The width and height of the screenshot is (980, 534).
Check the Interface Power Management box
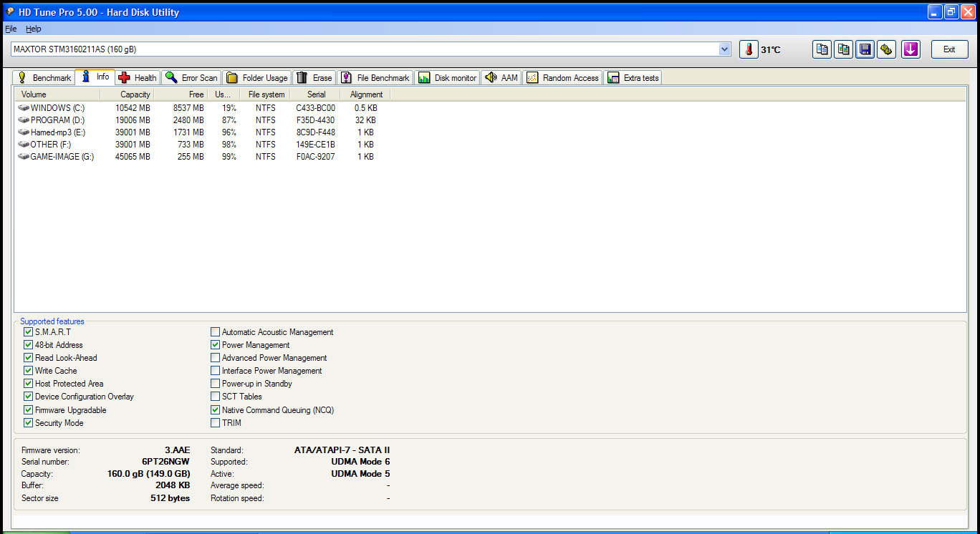[x=215, y=371]
